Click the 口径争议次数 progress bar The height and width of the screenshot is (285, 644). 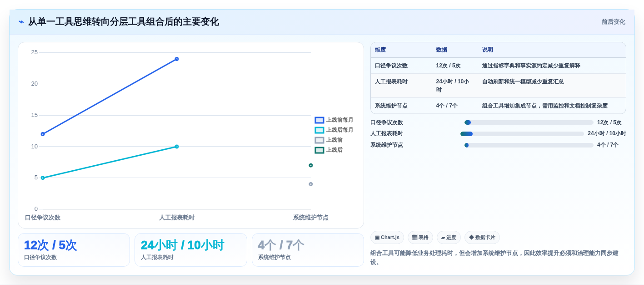tap(529, 122)
